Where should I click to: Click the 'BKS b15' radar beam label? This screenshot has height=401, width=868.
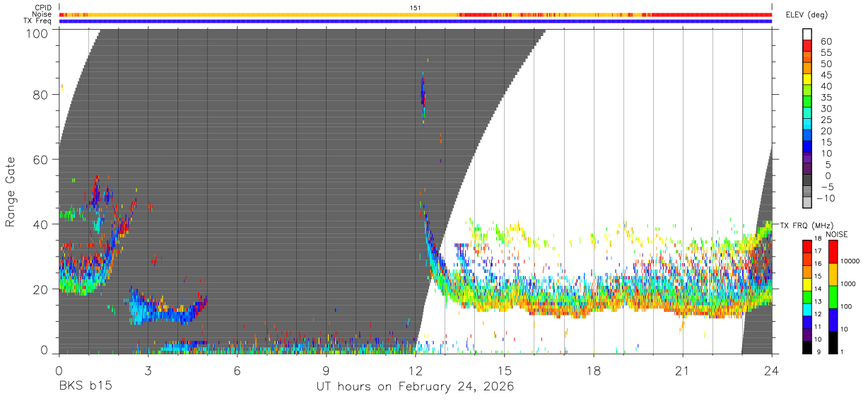85,386
